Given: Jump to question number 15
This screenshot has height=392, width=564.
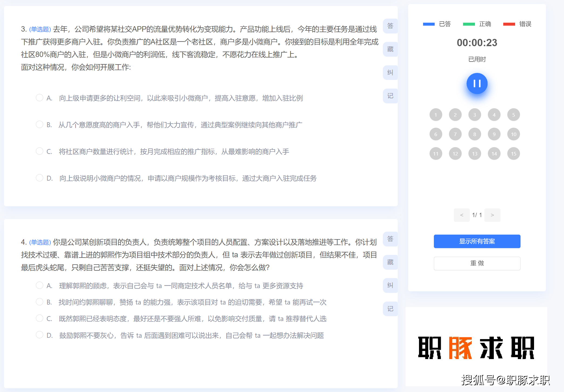Looking at the screenshot, I should point(514,154).
